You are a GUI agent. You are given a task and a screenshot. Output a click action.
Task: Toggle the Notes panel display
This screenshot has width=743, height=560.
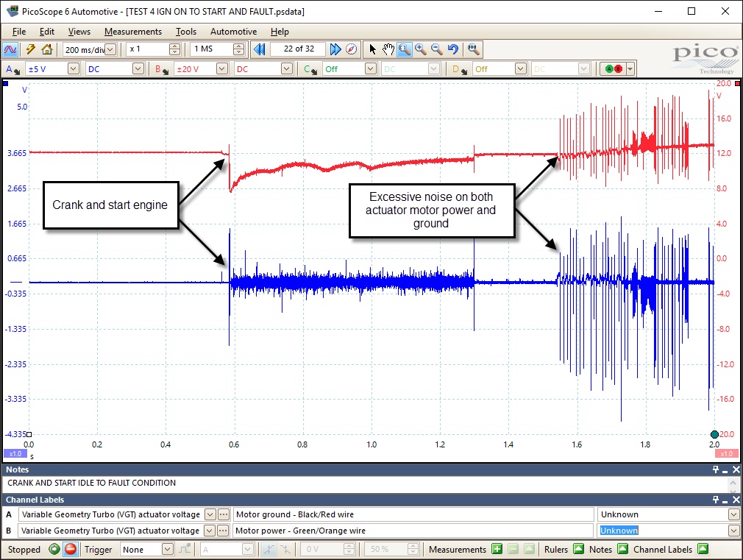(622, 549)
